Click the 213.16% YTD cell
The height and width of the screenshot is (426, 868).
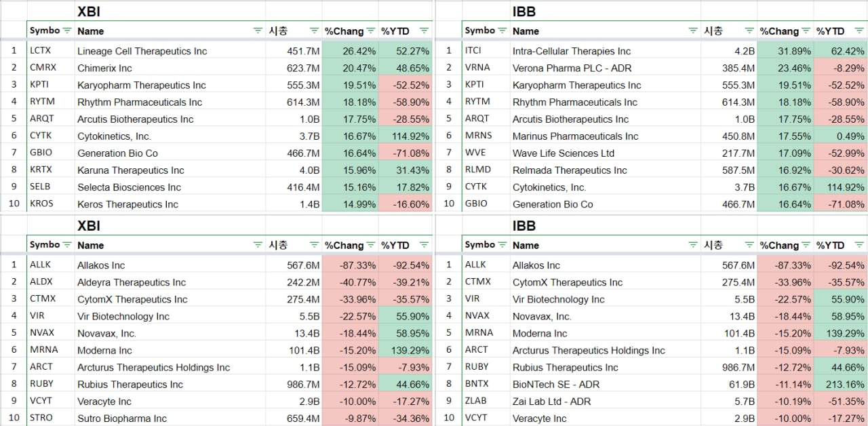(x=841, y=384)
